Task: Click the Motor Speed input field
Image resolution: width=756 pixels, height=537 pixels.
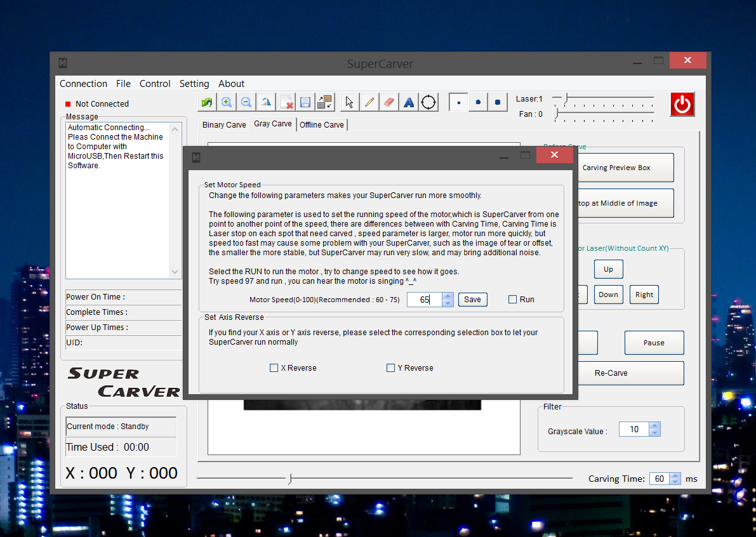Action: (x=425, y=300)
